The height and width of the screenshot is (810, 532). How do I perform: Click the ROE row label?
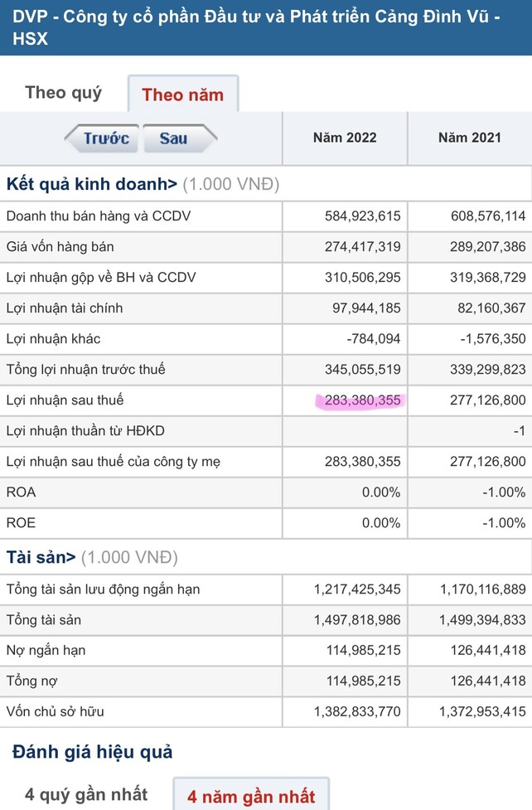tap(21, 523)
